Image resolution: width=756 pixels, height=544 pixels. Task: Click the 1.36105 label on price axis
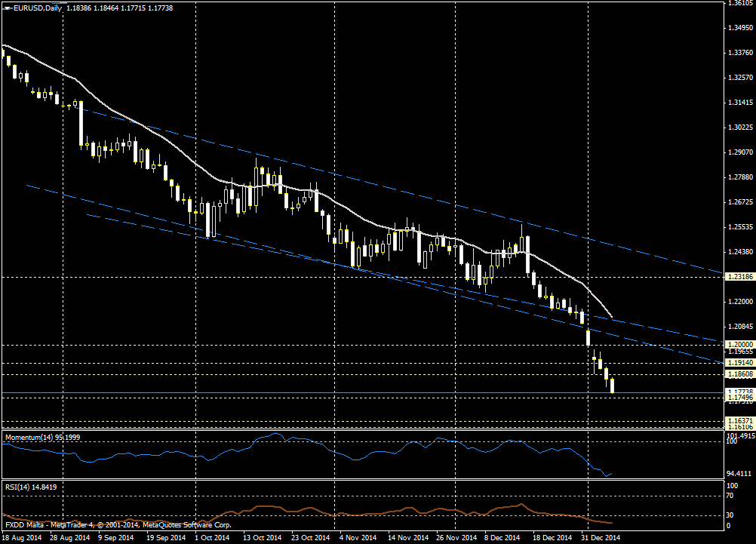click(x=739, y=4)
